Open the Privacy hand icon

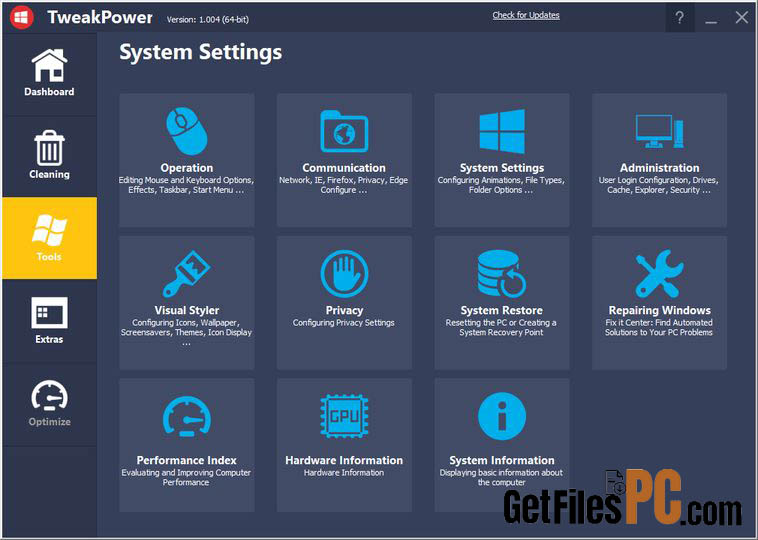tap(344, 274)
